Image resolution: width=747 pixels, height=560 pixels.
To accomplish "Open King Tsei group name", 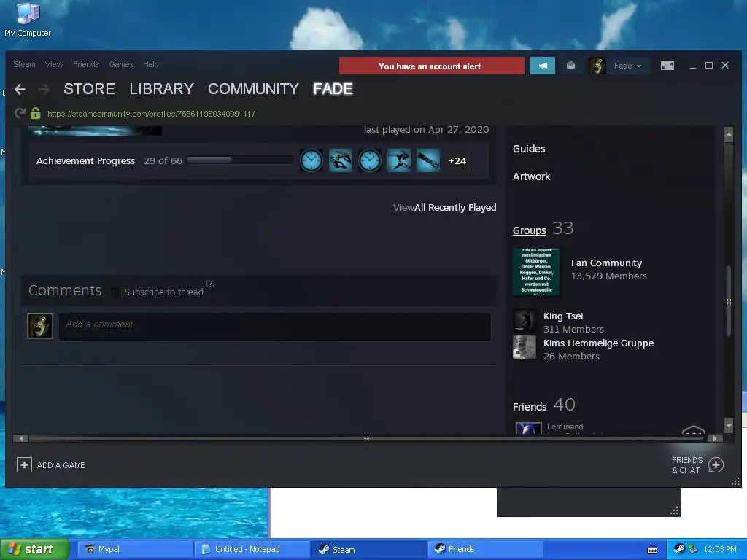I will pos(563,316).
